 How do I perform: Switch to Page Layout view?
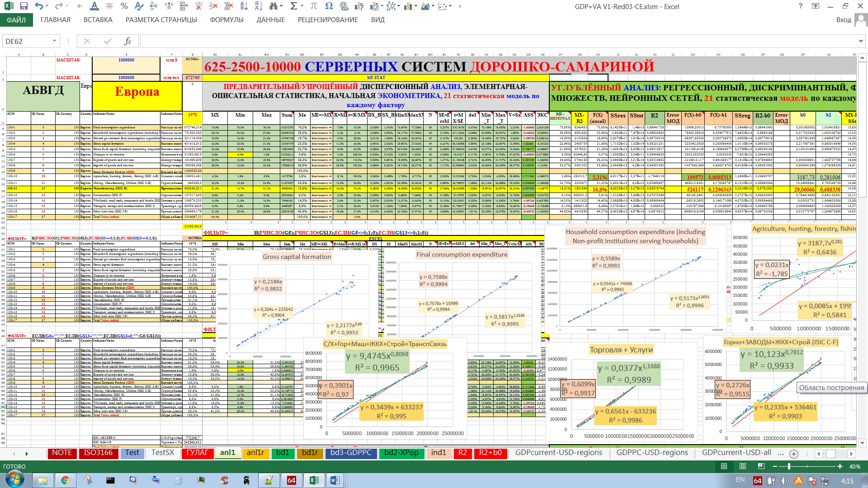743,466
